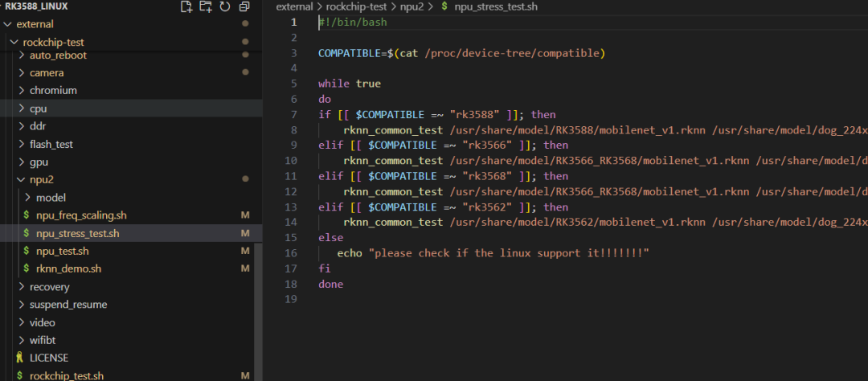This screenshot has width=868, height=381.
Task: Click the LICENSE file key icon
Action: click(20, 358)
